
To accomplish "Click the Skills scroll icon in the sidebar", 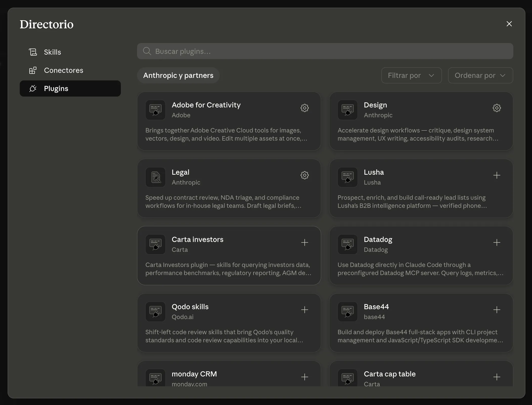I will (x=33, y=52).
